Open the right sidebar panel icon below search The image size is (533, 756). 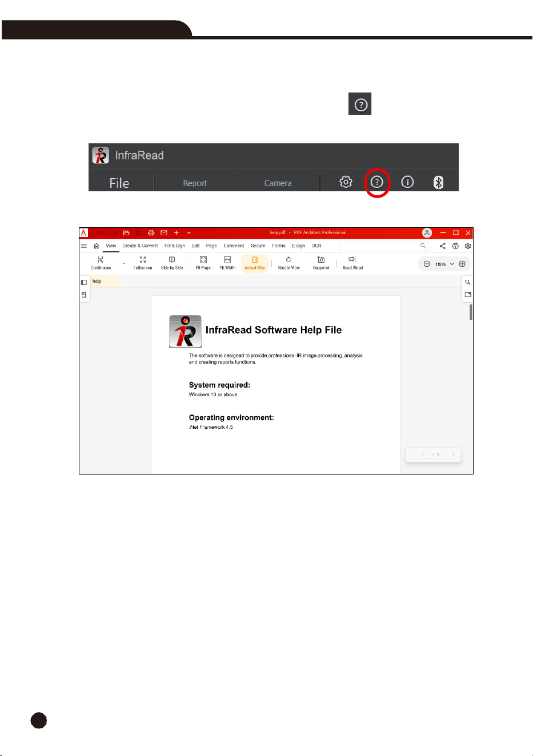[468, 295]
